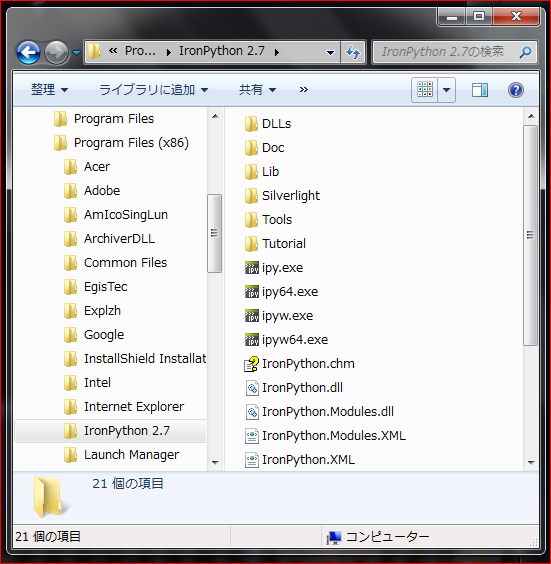Show hidden toolbar commands with the chevron

304,89
